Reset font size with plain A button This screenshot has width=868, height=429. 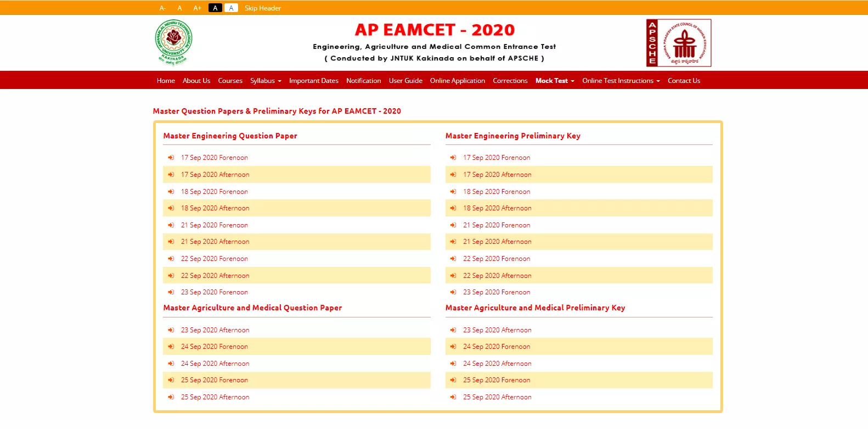(x=179, y=8)
